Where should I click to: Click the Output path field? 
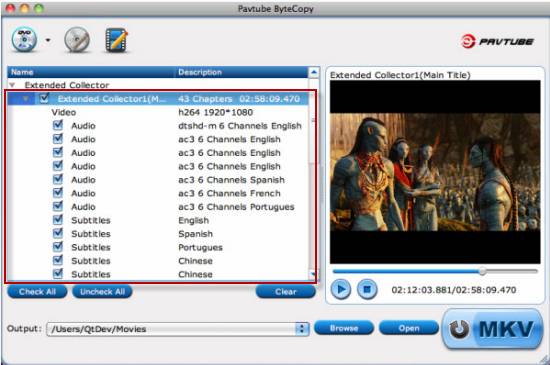pos(172,329)
